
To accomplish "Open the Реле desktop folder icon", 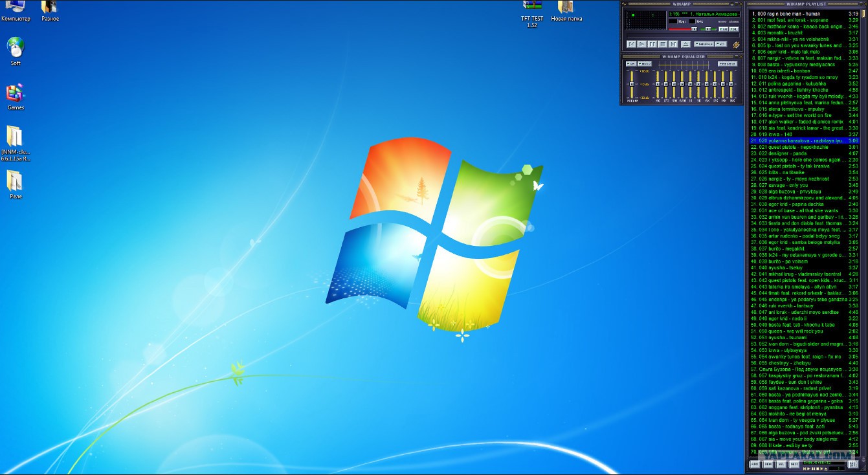I will [x=16, y=184].
